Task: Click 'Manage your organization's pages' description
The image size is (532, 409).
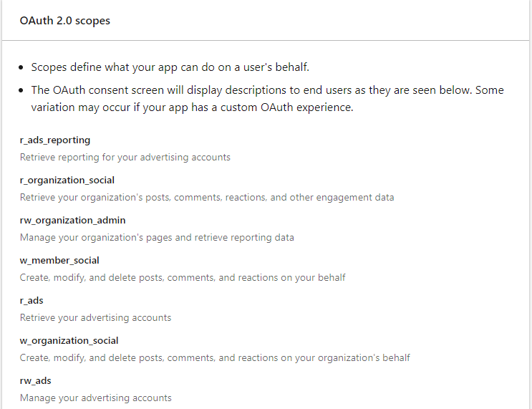Action: click(157, 238)
